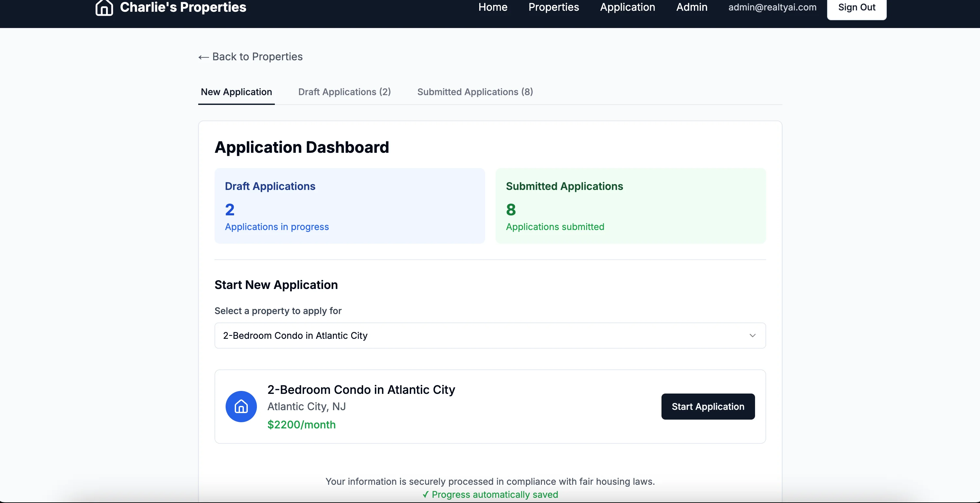Screen dimensions: 980x503
Task: Click the Start New Application heading
Action: [276, 285]
